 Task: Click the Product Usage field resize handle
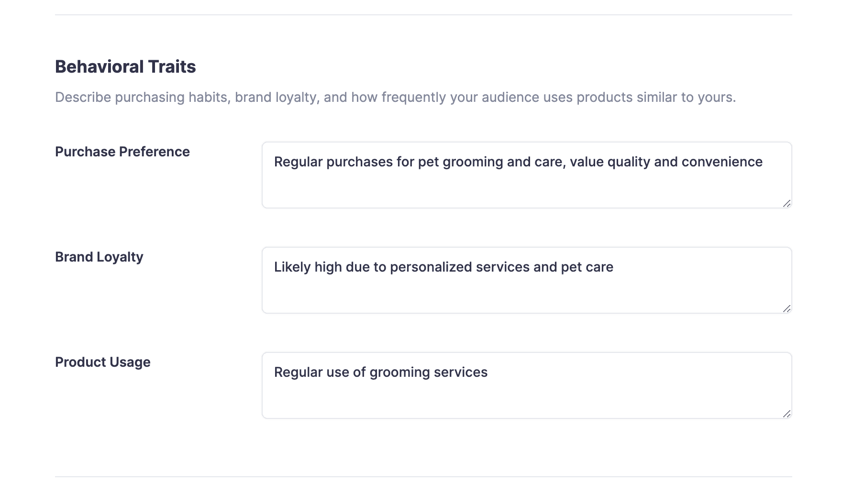[x=786, y=414]
